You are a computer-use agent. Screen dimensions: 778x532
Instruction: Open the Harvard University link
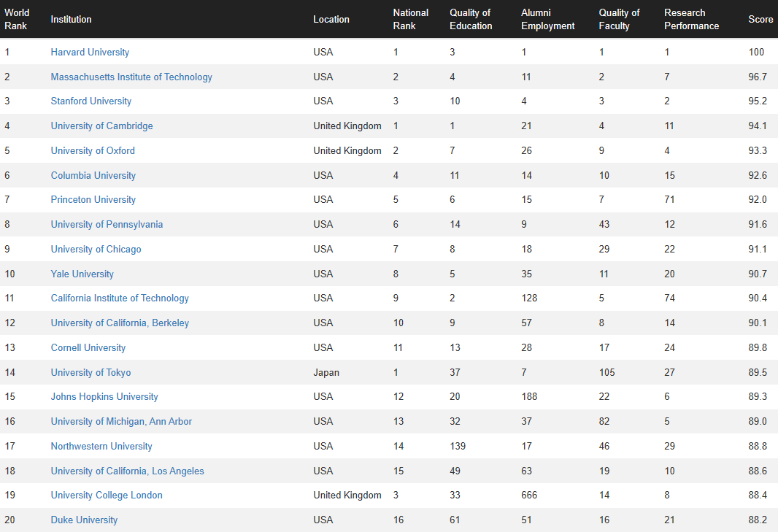click(x=90, y=52)
